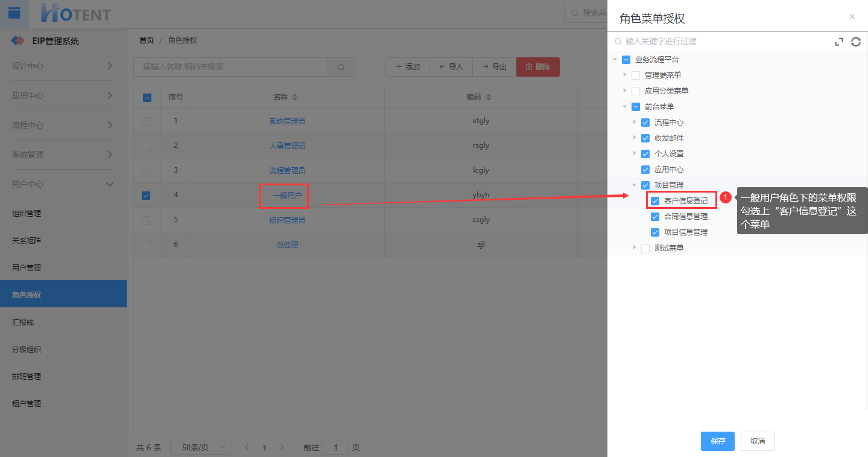Collapse the 项目管理 tree node

pos(634,185)
